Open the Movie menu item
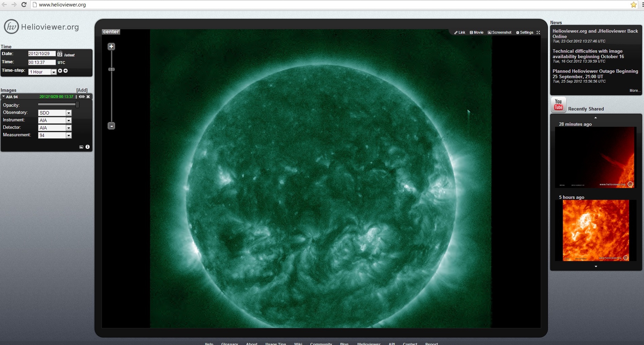The height and width of the screenshot is (345, 644). [x=477, y=33]
